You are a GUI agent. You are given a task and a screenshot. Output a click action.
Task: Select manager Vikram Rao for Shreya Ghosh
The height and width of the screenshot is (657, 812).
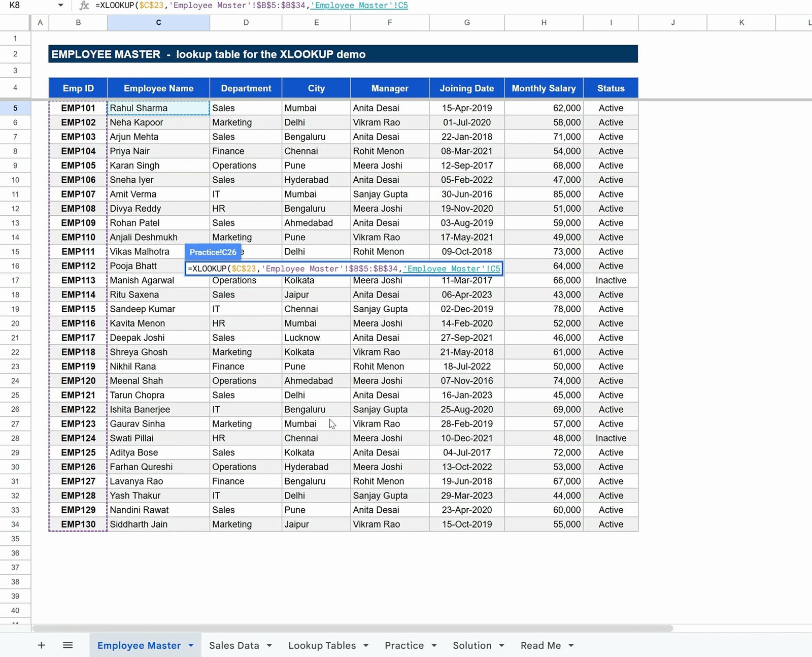click(390, 352)
